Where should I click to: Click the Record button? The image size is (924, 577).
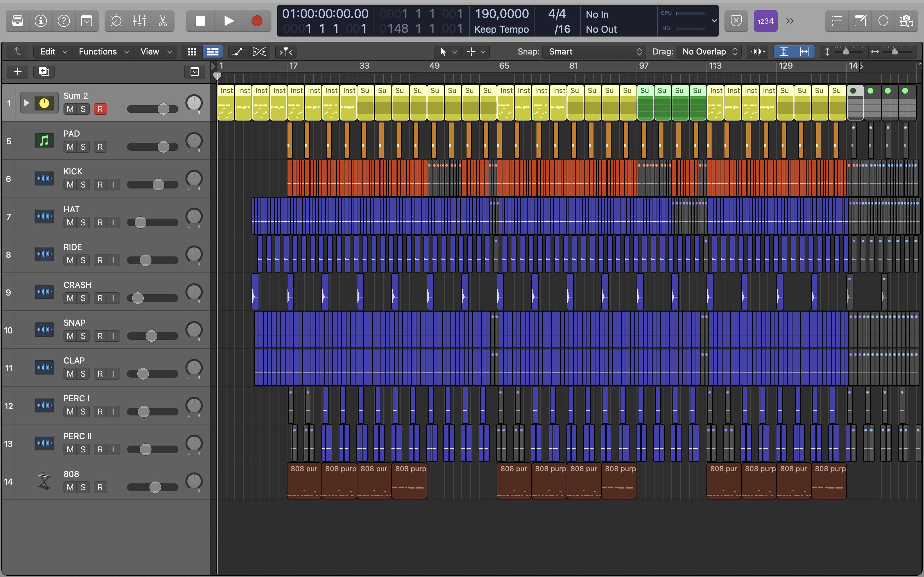[257, 21]
